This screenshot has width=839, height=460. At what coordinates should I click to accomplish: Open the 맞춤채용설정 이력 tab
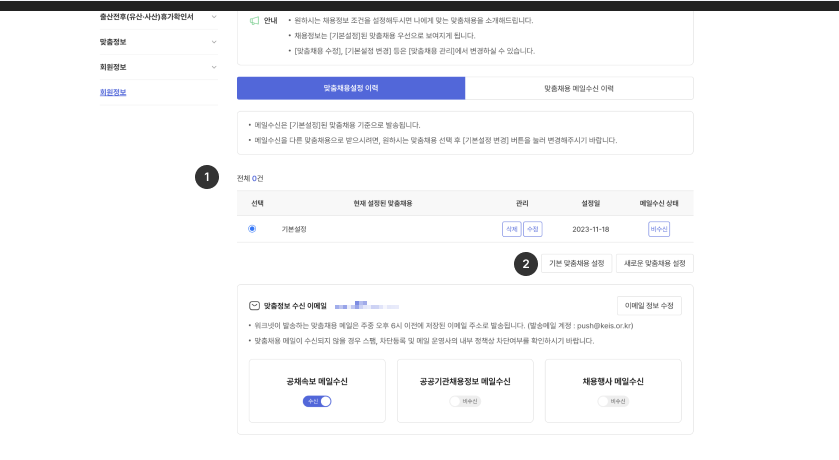[x=351, y=88]
